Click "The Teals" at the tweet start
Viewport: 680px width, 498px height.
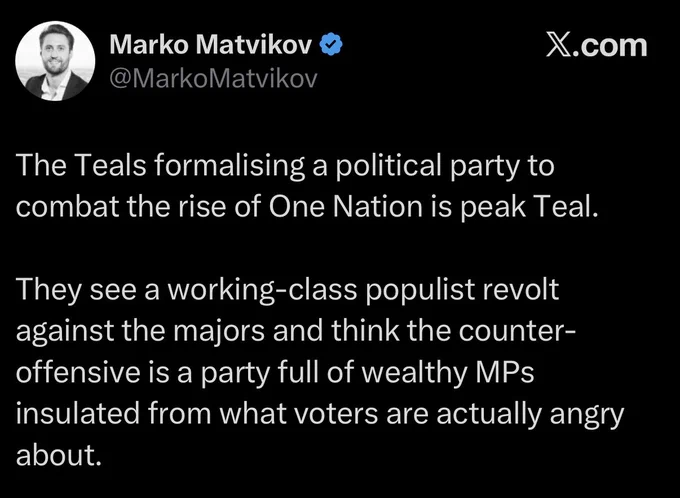pos(81,165)
